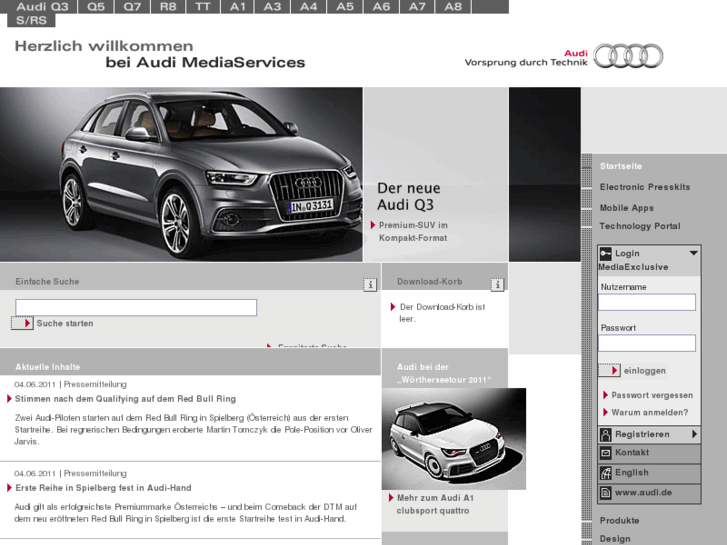Viewport: 727px width, 545px height.
Task: Open the S/RS model tab
Action: (x=31, y=20)
